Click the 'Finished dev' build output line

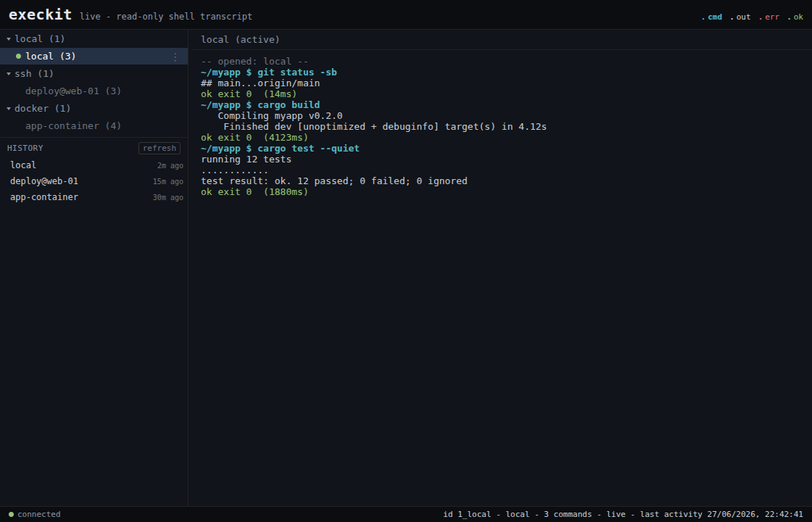(385, 127)
